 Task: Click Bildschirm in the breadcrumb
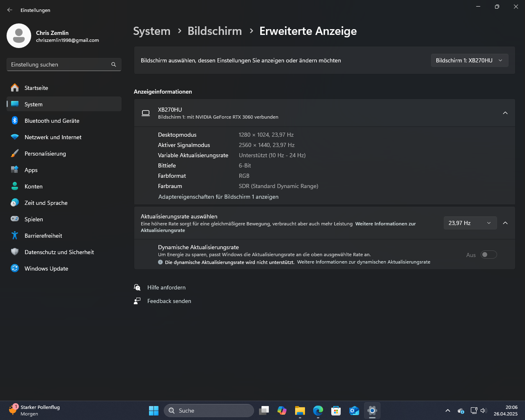coord(215,31)
